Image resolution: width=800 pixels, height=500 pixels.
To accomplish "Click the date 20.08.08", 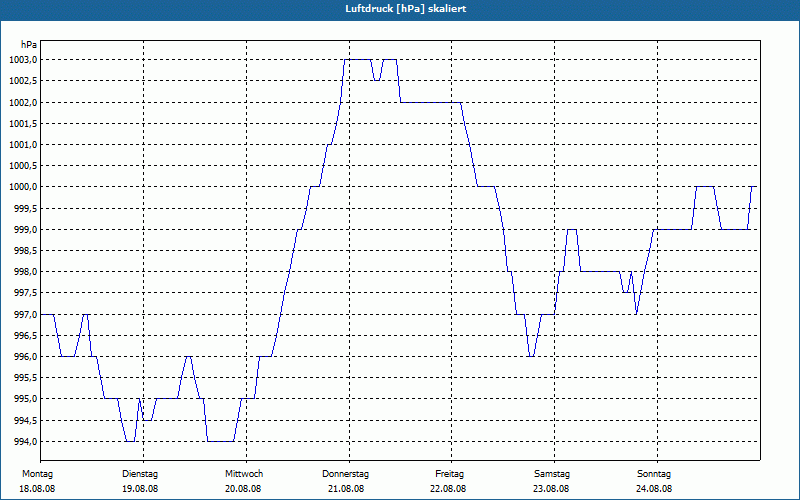I will 243,489.
